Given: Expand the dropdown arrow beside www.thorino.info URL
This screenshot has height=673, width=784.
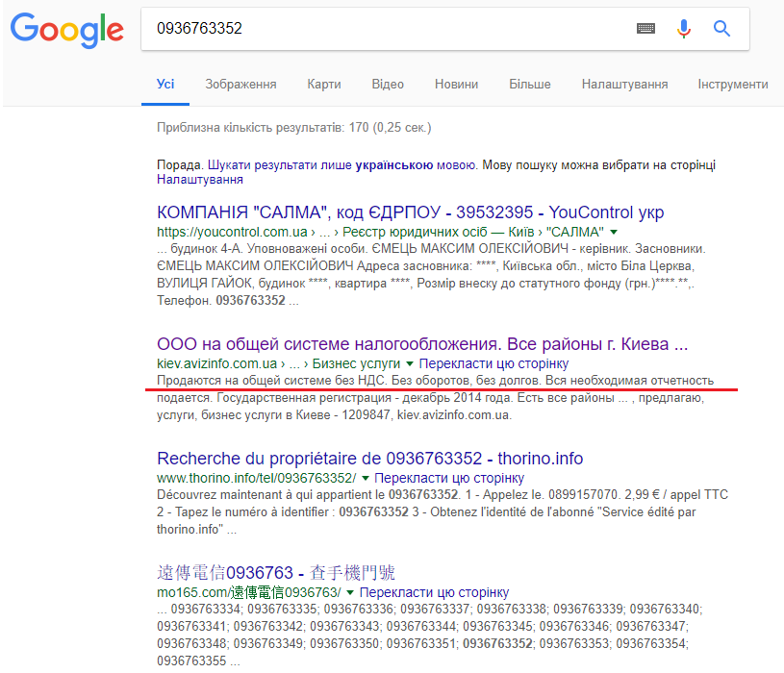Looking at the screenshot, I should click(x=365, y=478).
